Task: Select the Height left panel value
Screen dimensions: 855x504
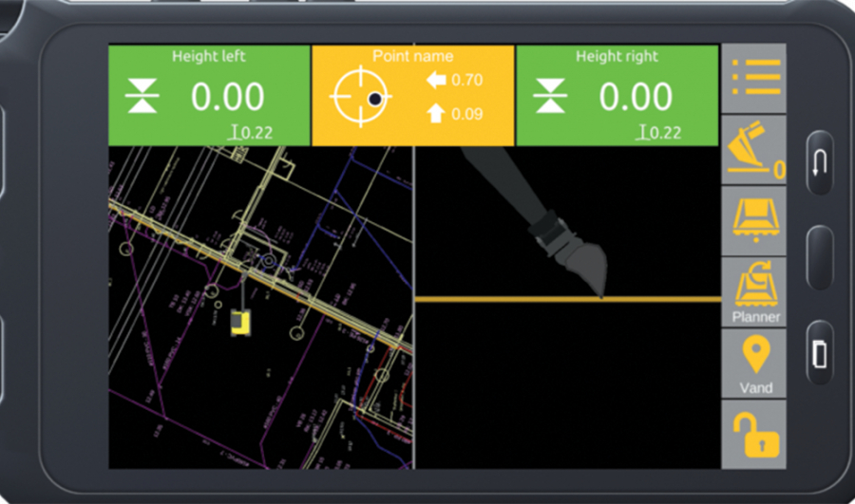Action: pyautogui.click(x=228, y=97)
